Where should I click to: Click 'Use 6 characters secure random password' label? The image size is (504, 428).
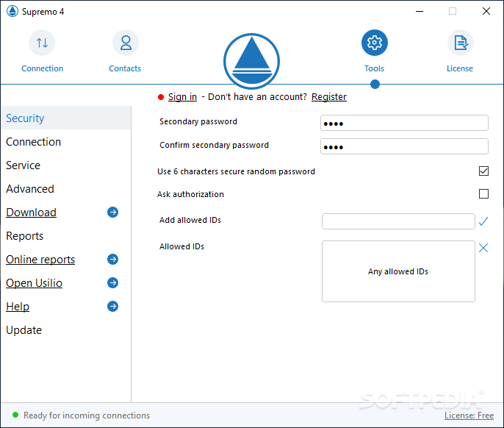tap(236, 171)
